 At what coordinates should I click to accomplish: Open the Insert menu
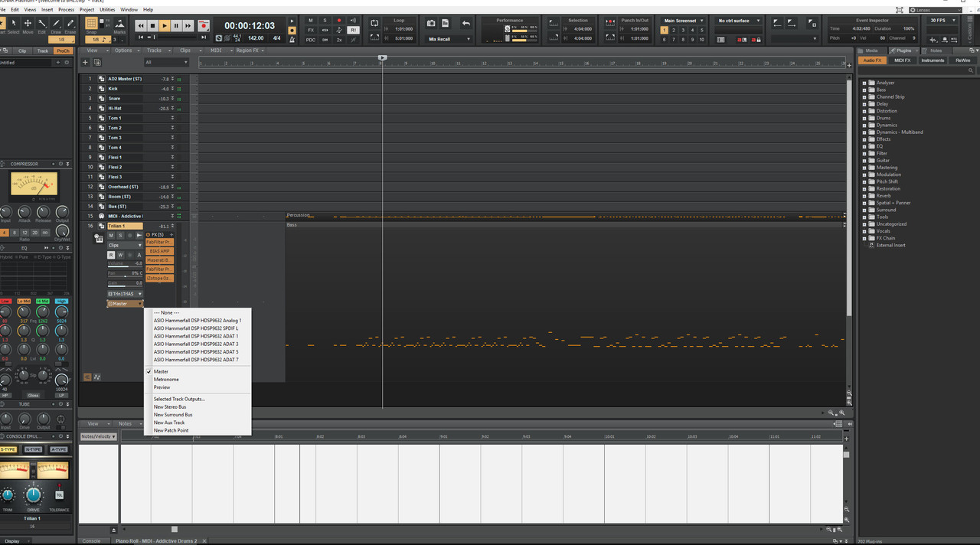pyautogui.click(x=47, y=10)
